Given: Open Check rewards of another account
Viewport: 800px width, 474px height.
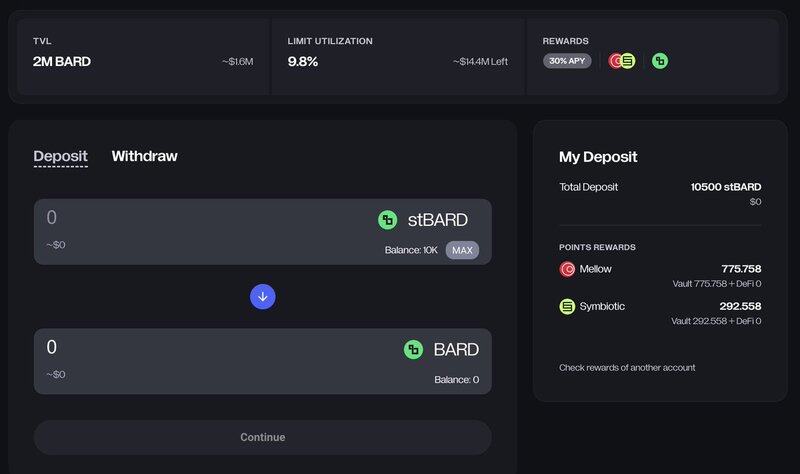Looking at the screenshot, I should 627,368.
